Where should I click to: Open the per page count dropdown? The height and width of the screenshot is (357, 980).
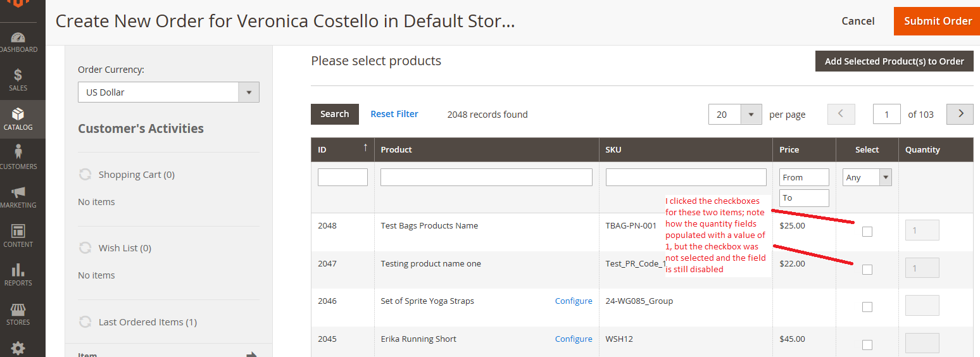(734, 115)
